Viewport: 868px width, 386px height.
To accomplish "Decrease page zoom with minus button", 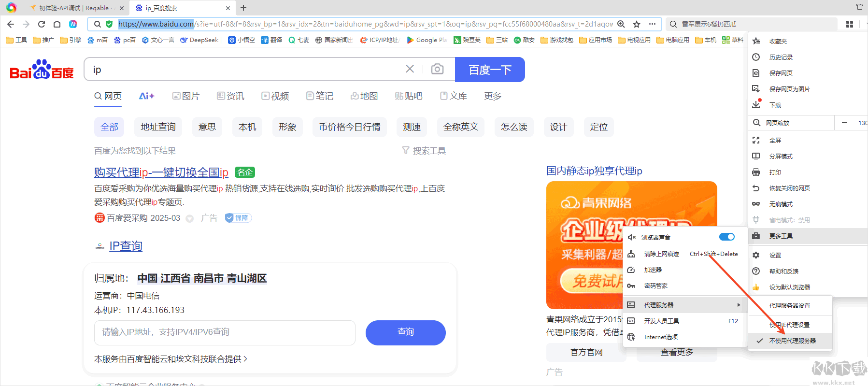I will click(x=844, y=123).
